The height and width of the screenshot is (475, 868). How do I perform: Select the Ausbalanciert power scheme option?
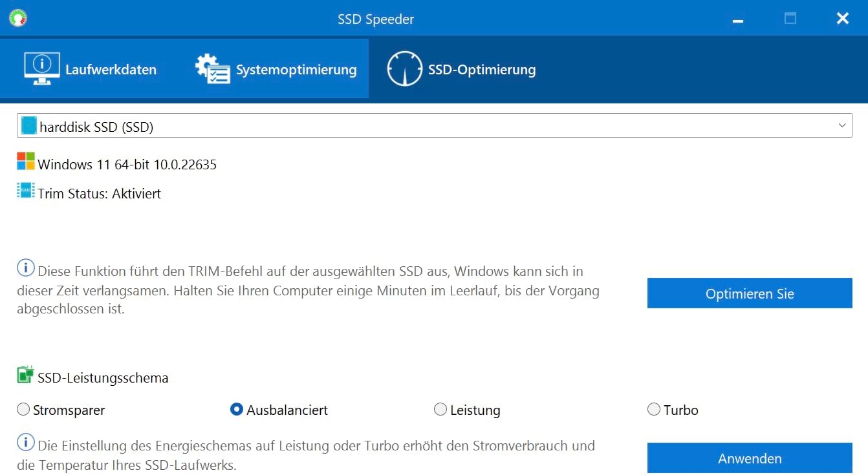(x=237, y=409)
